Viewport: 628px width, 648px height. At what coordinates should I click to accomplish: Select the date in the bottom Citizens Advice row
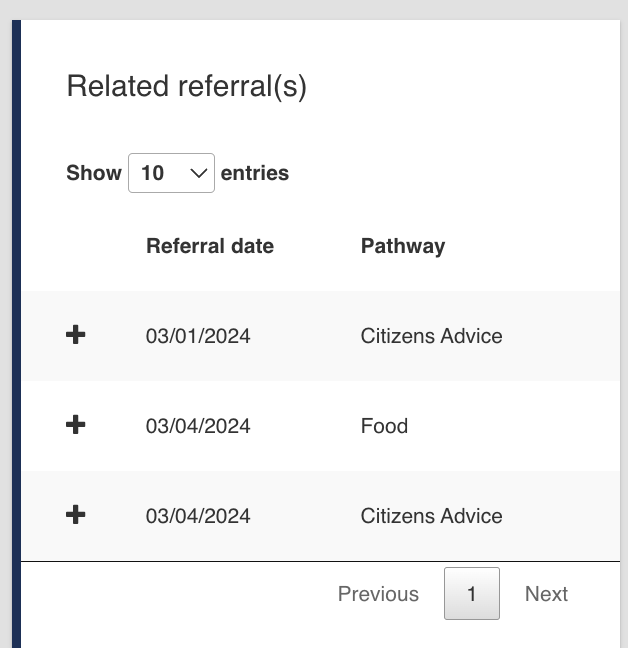tap(198, 516)
